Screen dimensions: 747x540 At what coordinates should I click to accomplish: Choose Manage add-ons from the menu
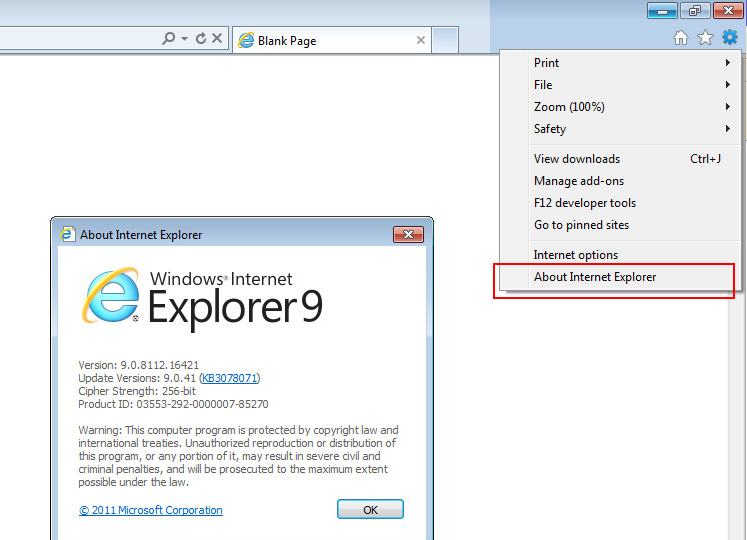click(x=635, y=181)
